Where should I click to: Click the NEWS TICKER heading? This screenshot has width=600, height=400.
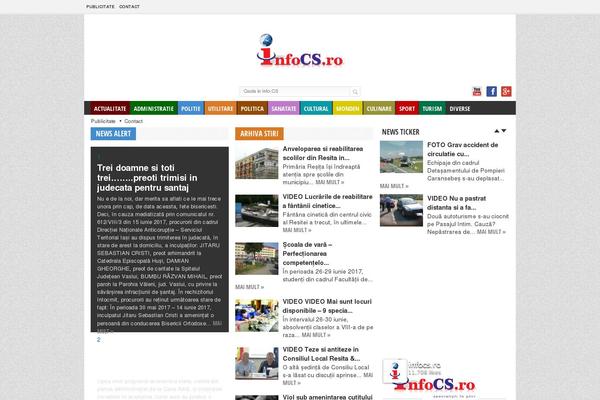(x=401, y=132)
